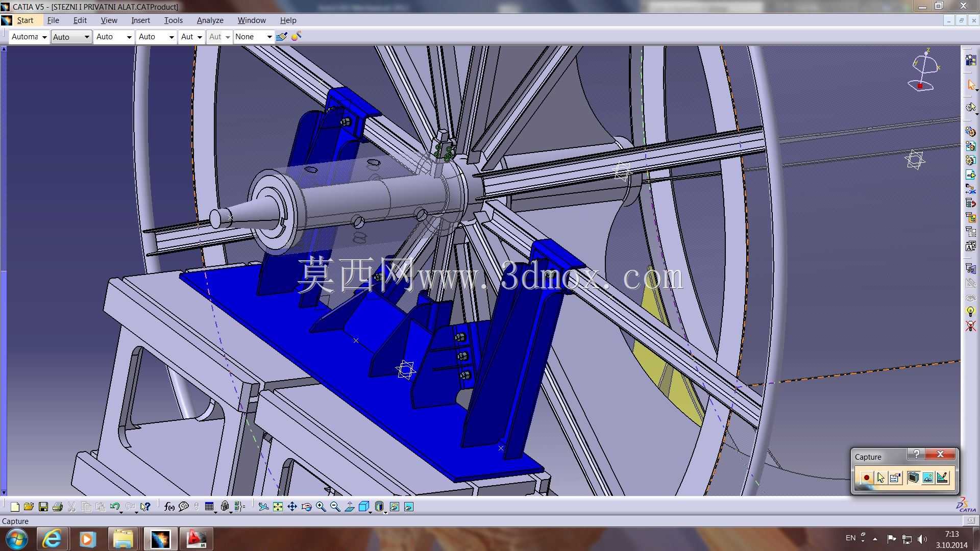Open the Tools menu
980x551 pixels.
coord(173,20)
